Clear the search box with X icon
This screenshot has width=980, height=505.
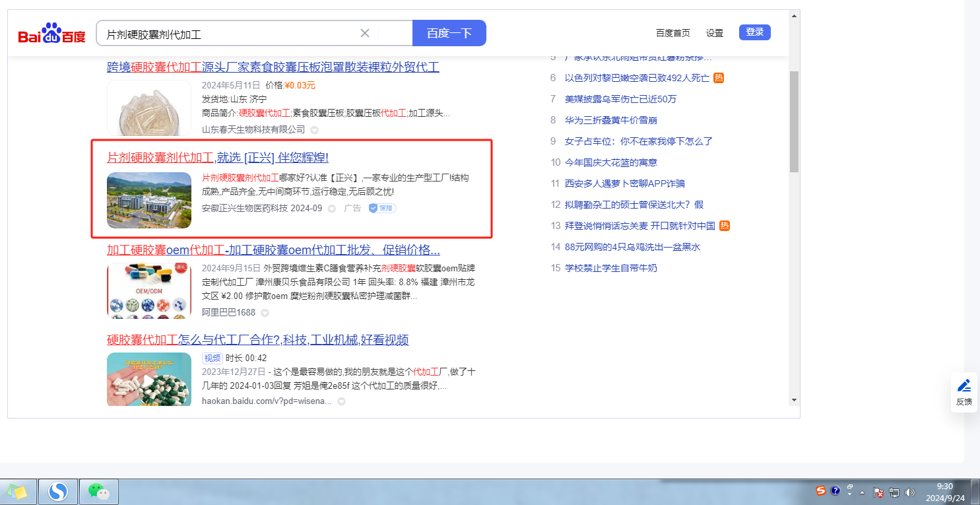pyautogui.click(x=365, y=33)
